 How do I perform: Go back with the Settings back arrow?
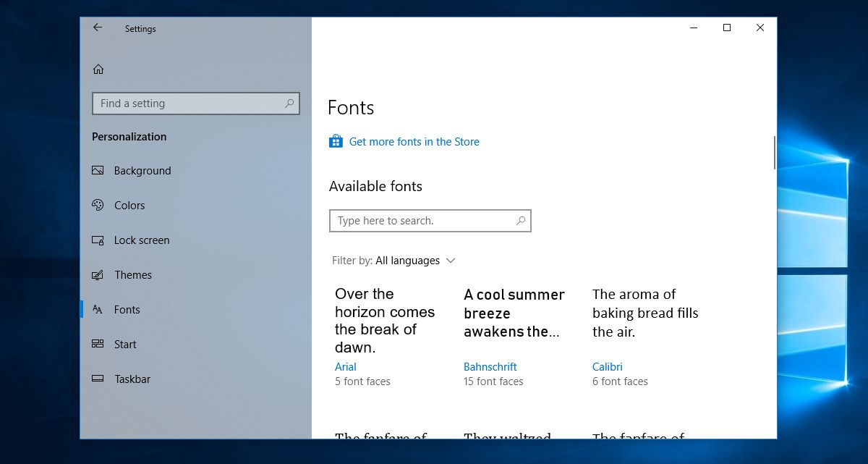pos(98,28)
